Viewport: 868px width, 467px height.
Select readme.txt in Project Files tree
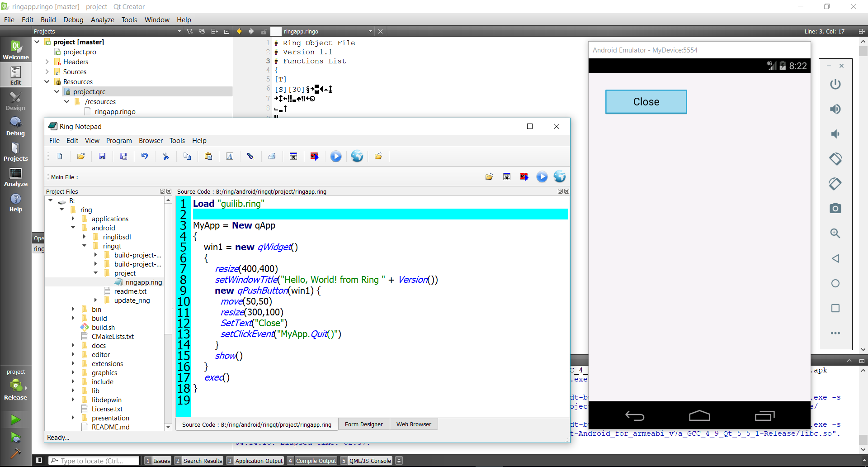pyautogui.click(x=130, y=291)
